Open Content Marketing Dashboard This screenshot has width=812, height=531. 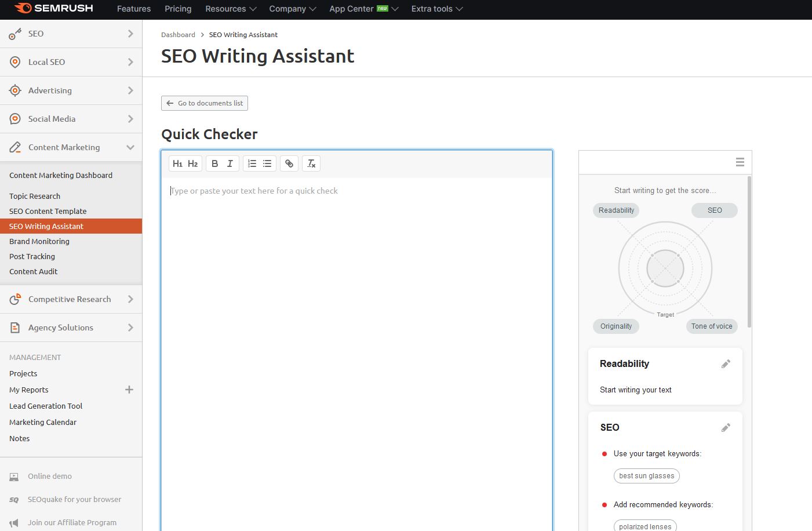pyautogui.click(x=61, y=175)
